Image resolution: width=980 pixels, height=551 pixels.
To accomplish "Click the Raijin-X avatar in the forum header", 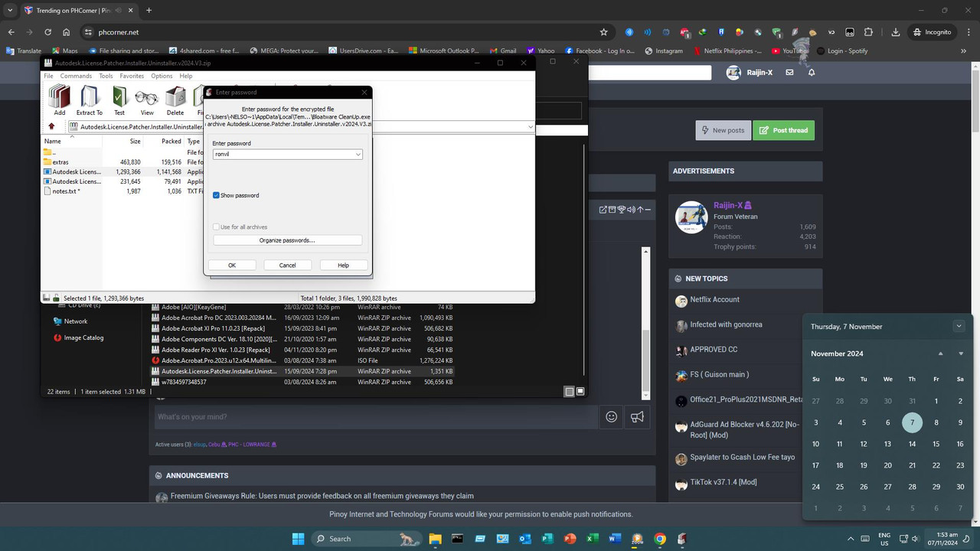I will click(733, 73).
